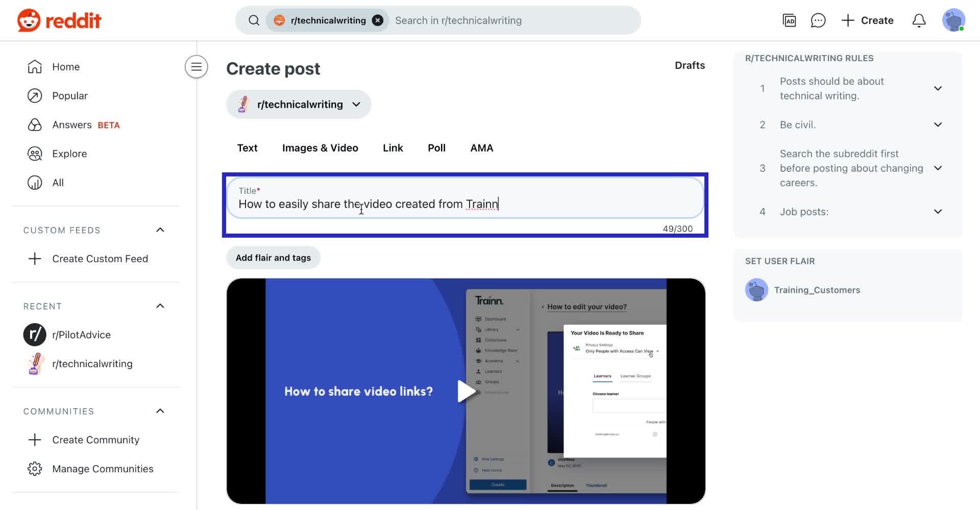Select Home in the sidebar

[x=65, y=66]
